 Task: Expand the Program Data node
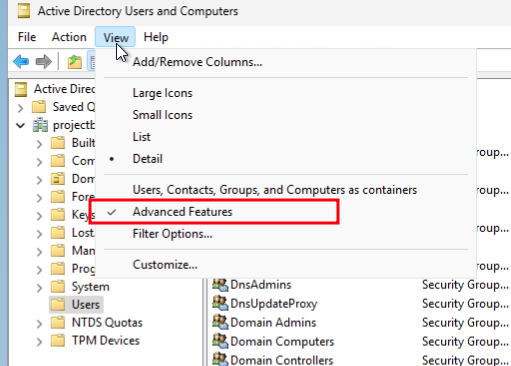(39, 270)
